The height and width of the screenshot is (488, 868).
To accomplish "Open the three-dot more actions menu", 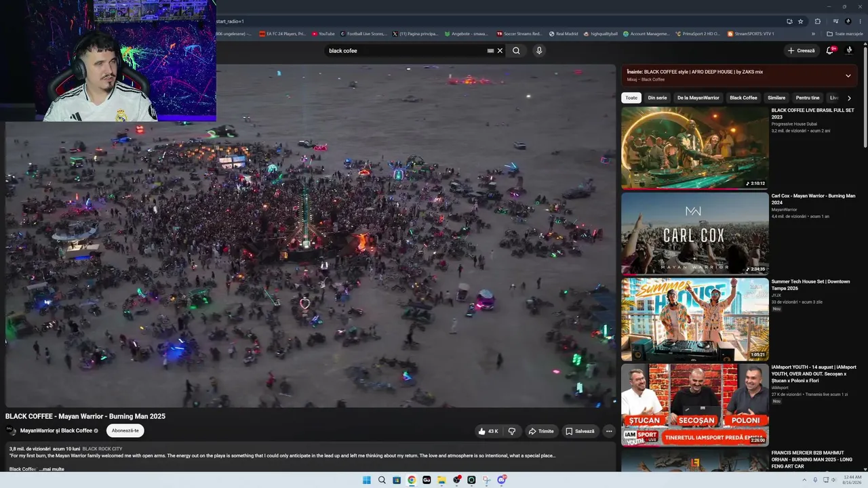I will [609, 431].
